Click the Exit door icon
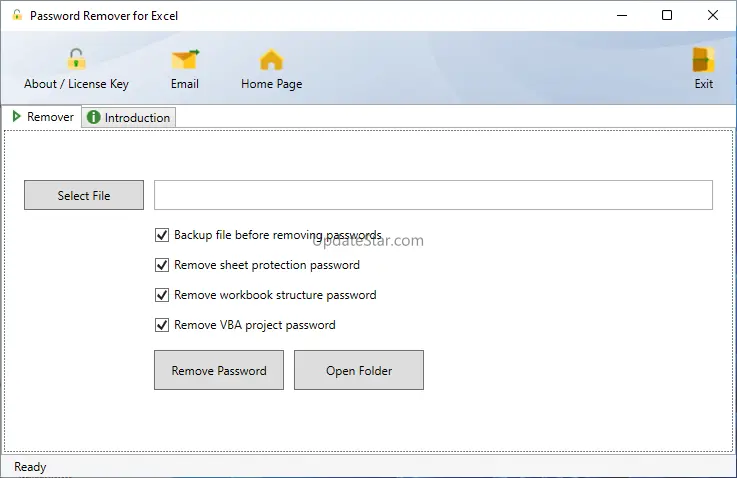737x478 pixels. pos(704,59)
